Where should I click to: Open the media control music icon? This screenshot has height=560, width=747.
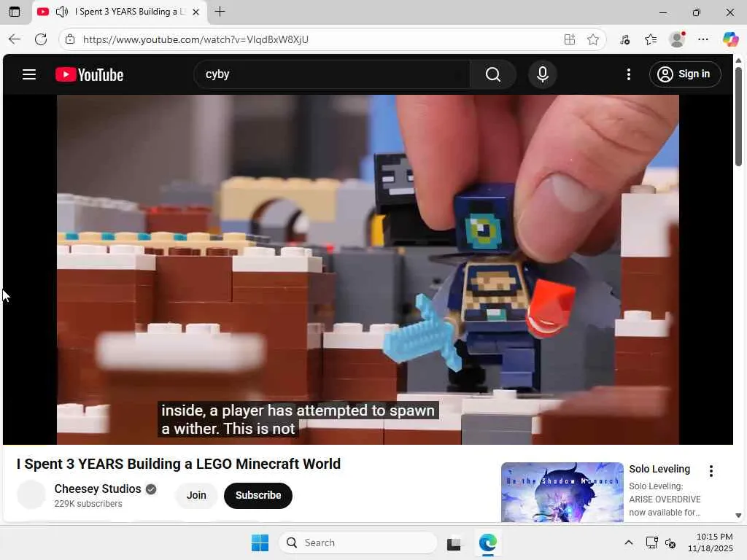pos(624,39)
